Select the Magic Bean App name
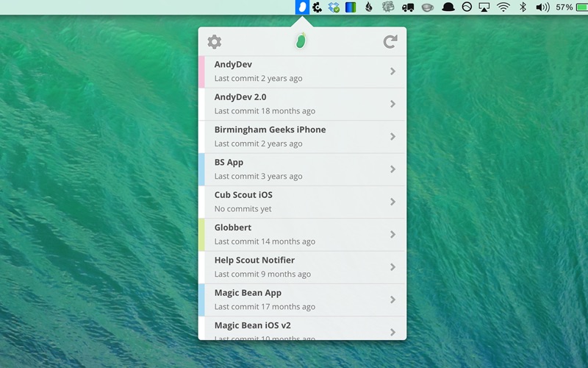This screenshot has height=368, width=588. point(248,293)
